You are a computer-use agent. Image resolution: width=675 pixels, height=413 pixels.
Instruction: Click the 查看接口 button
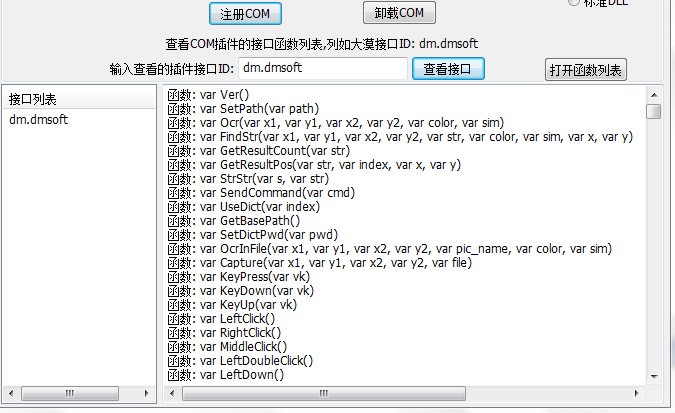tap(448, 69)
